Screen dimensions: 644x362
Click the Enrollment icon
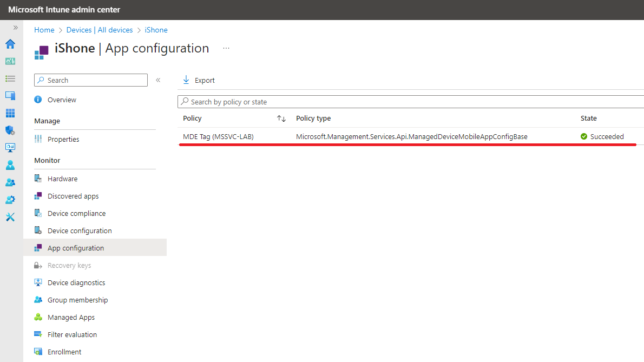[x=38, y=352]
